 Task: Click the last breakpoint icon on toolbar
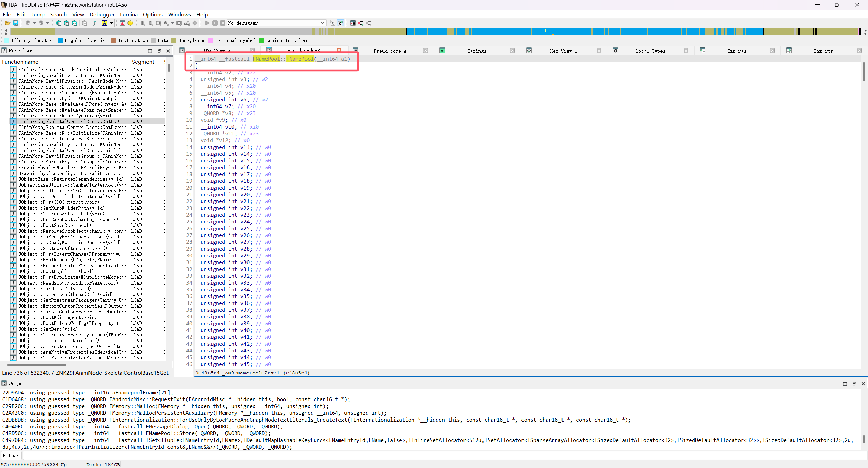click(x=369, y=23)
